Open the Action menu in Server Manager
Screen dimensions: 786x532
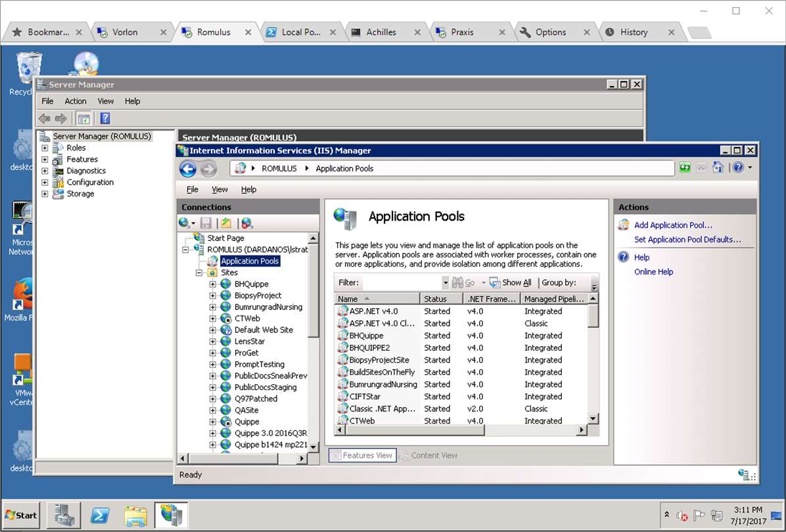(75, 101)
